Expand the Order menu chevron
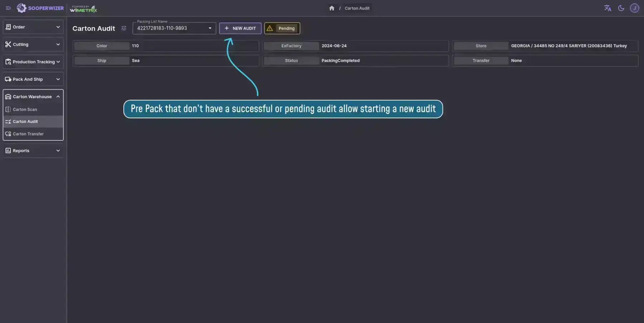This screenshot has height=323, width=644. 58,27
